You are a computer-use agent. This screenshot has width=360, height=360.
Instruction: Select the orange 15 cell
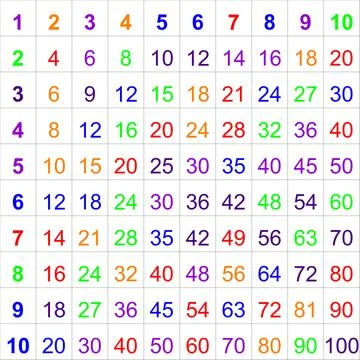click(x=90, y=166)
